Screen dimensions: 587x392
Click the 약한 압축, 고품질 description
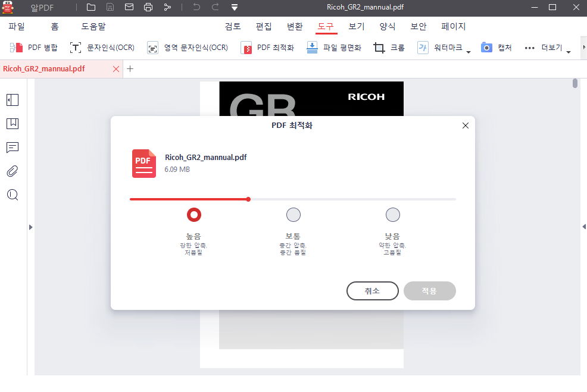392,249
